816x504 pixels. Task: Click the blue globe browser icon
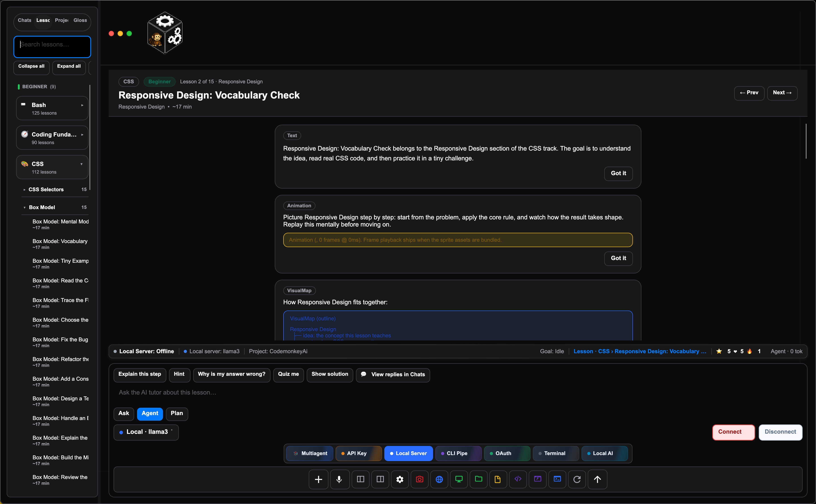pos(439,479)
